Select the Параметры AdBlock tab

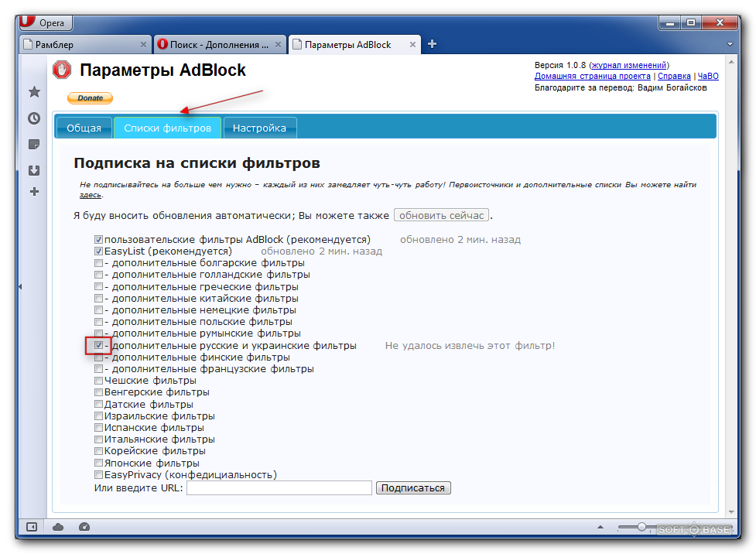(x=354, y=44)
